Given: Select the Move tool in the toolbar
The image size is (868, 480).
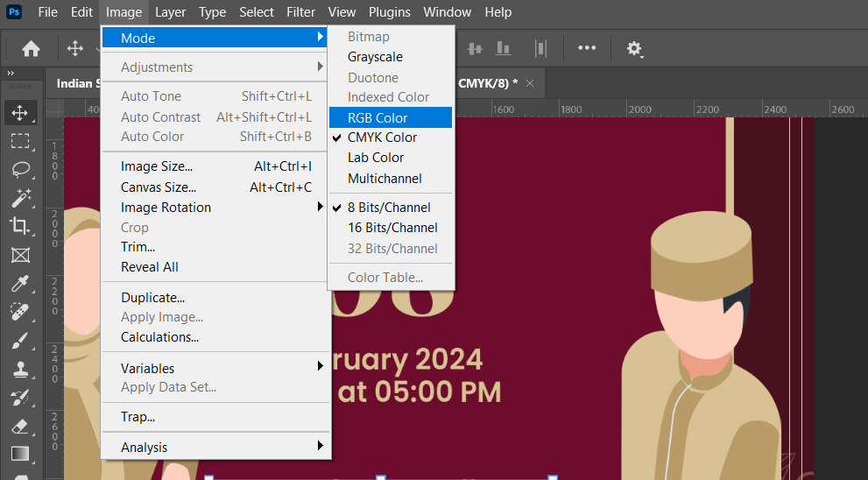Looking at the screenshot, I should click(19, 112).
